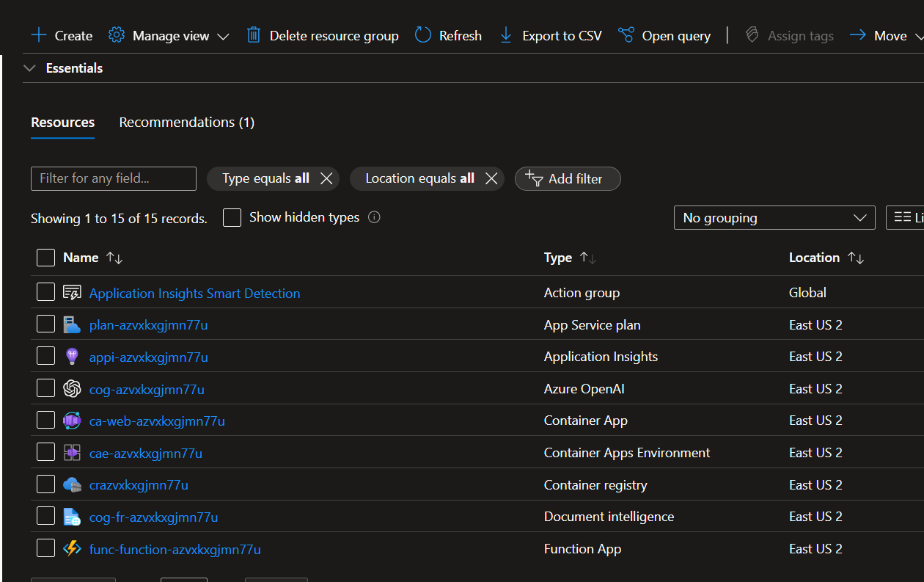Image resolution: width=924 pixels, height=582 pixels.
Task: Click the OpenAI icon beside cog-azvxkxgjmn77u
Action: click(72, 389)
